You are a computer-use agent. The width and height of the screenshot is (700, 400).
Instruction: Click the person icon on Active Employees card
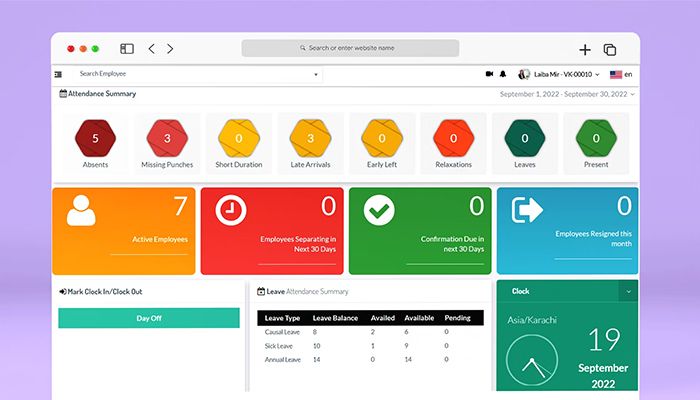point(81,210)
